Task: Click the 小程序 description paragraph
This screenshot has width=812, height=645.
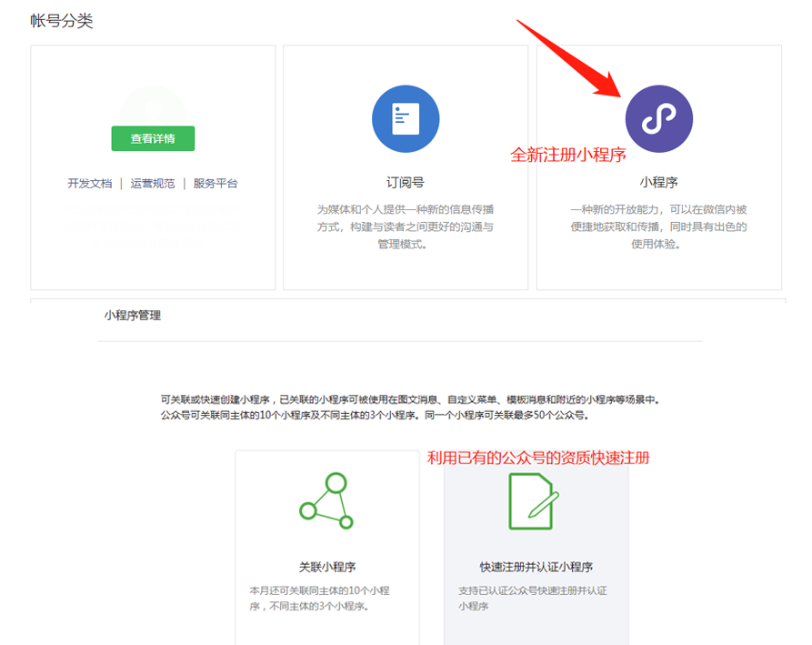Action: [x=658, y=227]
